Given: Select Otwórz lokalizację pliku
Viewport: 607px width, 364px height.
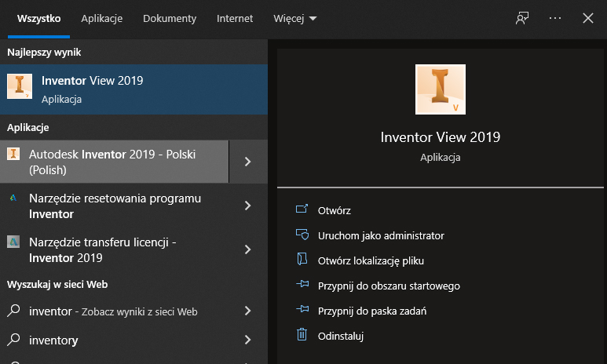Looking at the screenshot, I should click(371, 260).
